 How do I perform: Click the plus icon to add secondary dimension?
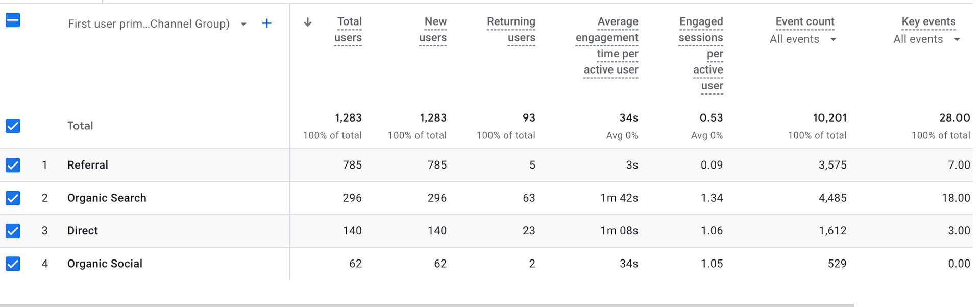[266, 23]
